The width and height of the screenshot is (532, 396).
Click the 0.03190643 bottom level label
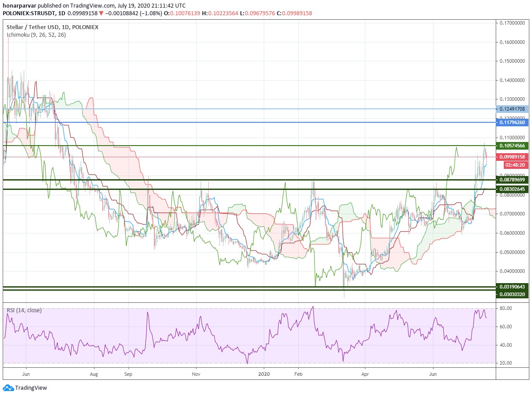(512, 287)
